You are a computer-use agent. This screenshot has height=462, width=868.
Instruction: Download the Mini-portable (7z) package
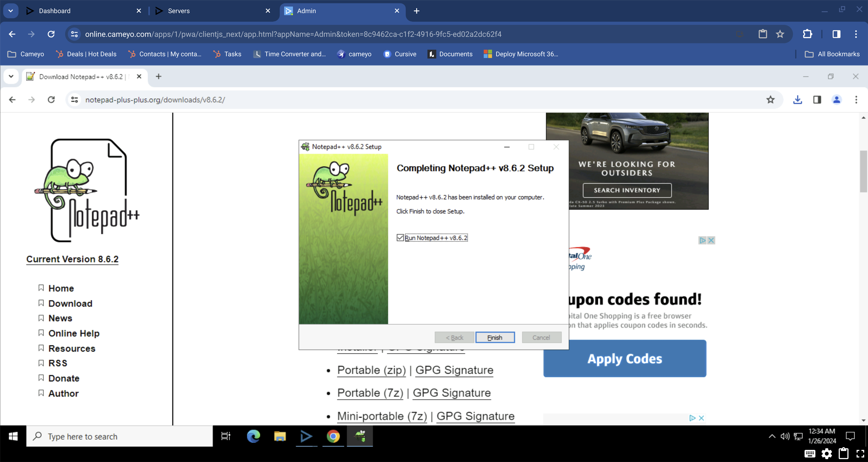coord(382,416)
